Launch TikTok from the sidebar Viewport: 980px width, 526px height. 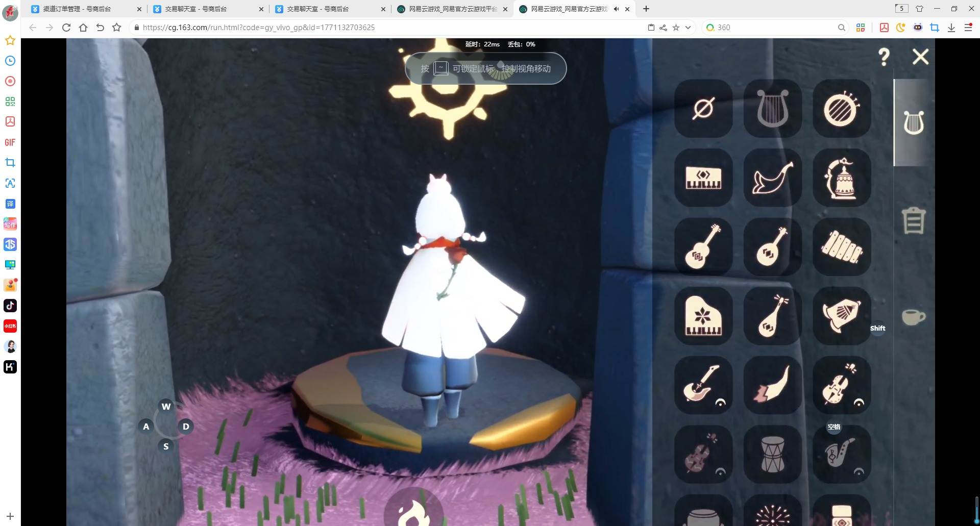click(x=10, y=306)
